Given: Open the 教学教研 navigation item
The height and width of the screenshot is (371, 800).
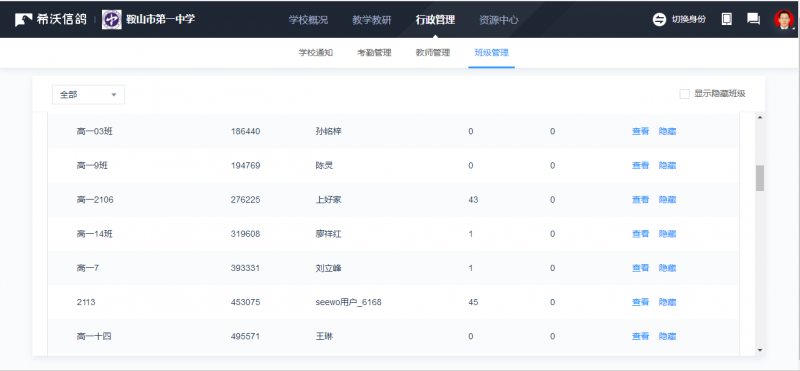Looking at the screenshot, I should click(372, 20).
